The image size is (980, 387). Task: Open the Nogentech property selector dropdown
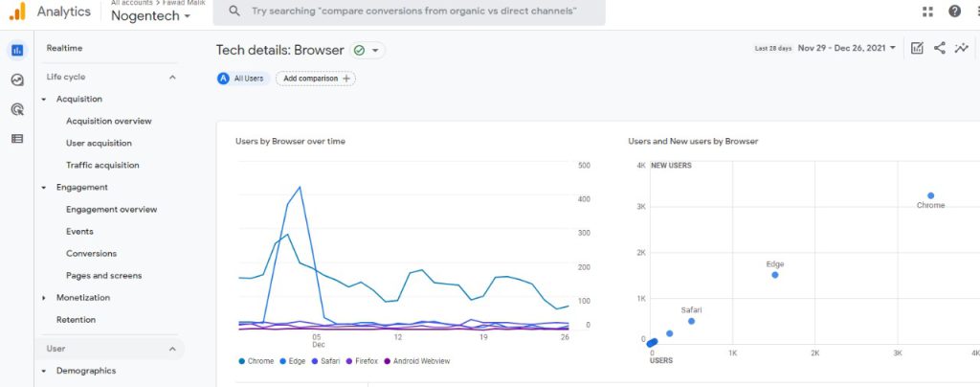tap(150, 16)
